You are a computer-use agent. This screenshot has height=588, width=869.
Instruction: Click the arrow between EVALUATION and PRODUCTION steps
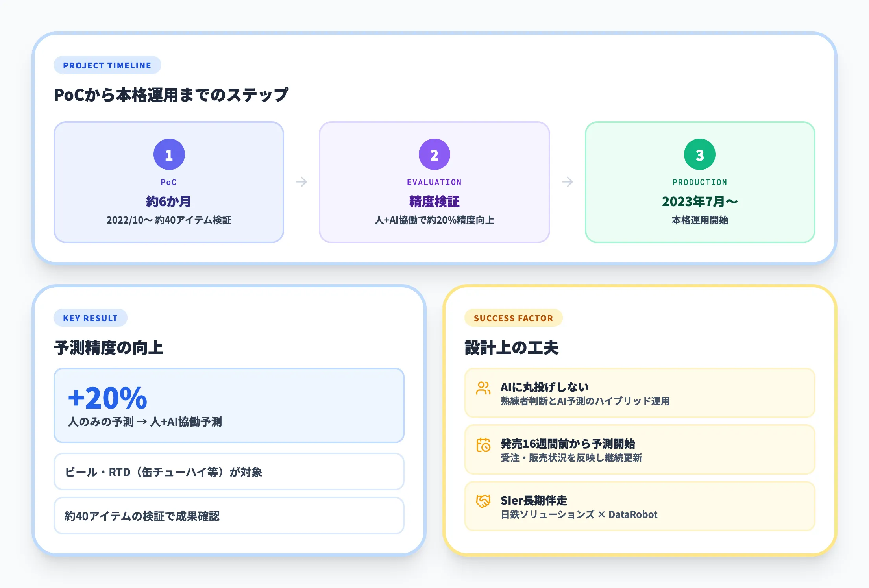[567, 182]
